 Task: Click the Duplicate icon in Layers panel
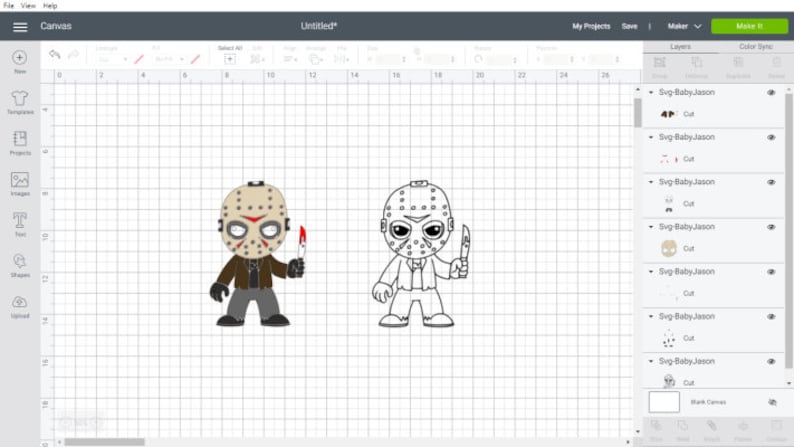point(738,63)
